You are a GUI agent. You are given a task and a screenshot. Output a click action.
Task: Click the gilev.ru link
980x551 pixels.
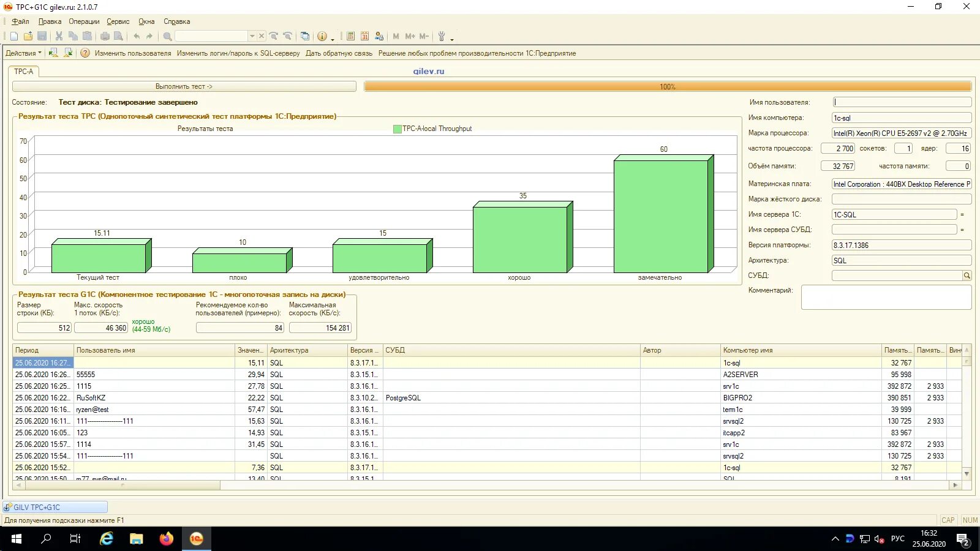[429, 71]
